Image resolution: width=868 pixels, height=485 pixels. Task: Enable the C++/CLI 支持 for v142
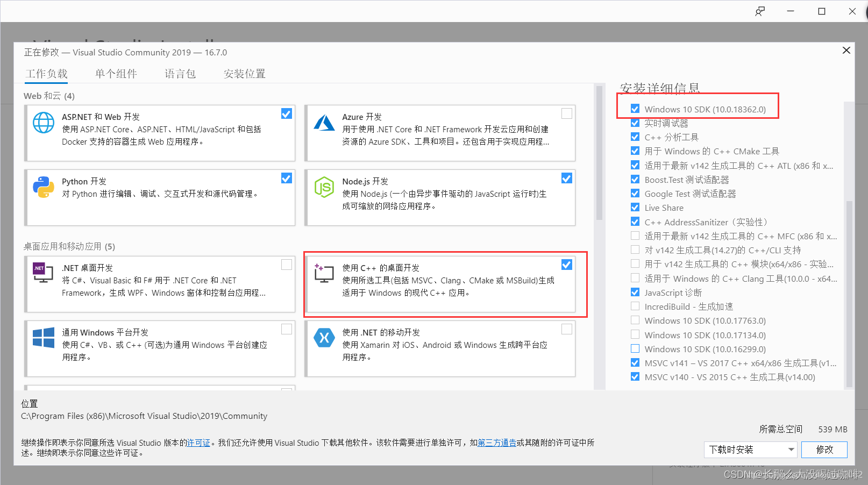click(635, 249)
